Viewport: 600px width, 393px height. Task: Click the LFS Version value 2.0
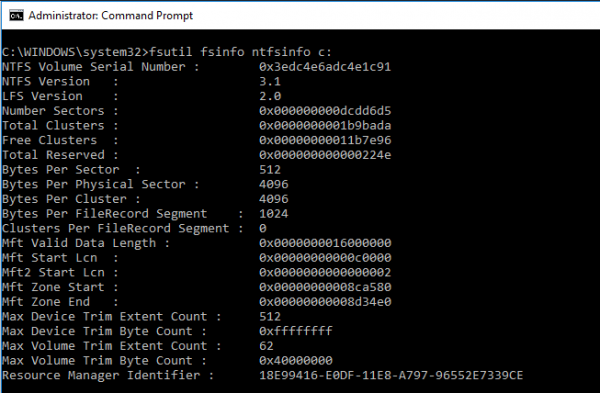point(270,96)
